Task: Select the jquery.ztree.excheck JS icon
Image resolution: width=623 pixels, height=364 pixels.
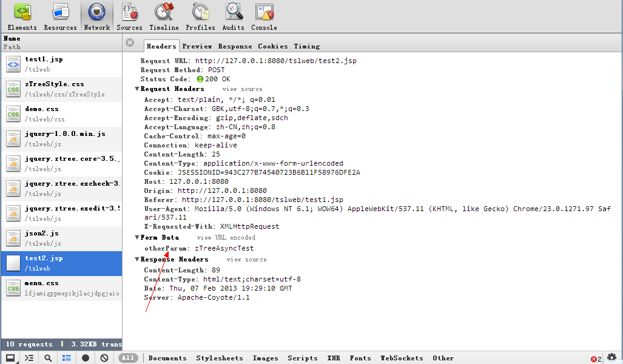Action: (x=13, y=189)
